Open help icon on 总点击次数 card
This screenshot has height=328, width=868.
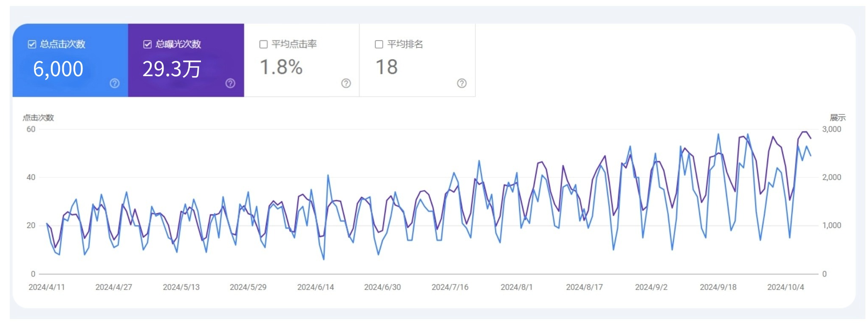pos(115,83)
